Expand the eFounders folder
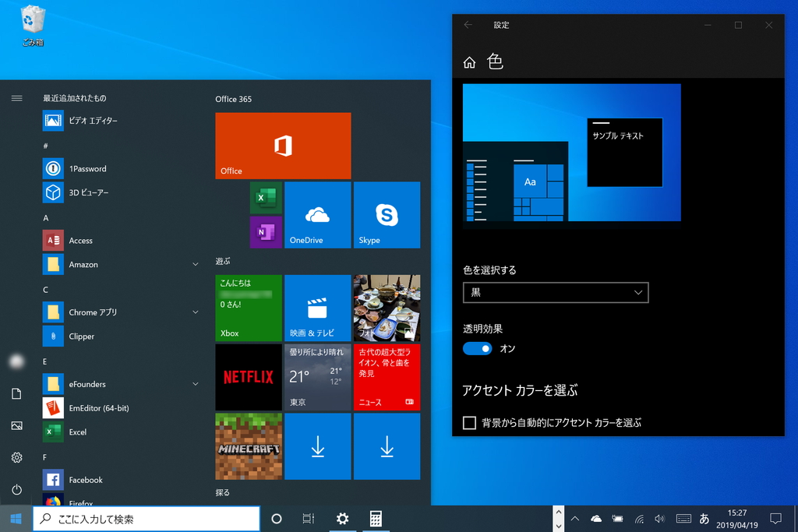The image size is (798, 532). pyautogui.click(x=196, y=383)
